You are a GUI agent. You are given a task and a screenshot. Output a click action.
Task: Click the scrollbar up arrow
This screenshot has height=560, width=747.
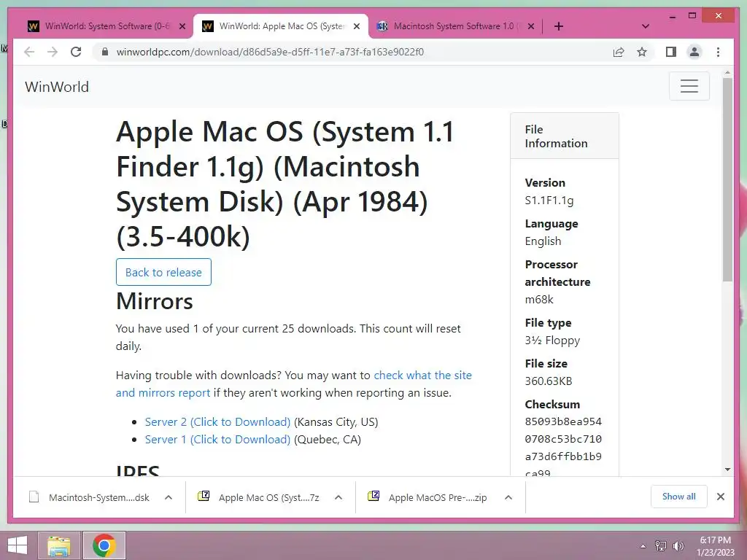(x=727, y=73)
